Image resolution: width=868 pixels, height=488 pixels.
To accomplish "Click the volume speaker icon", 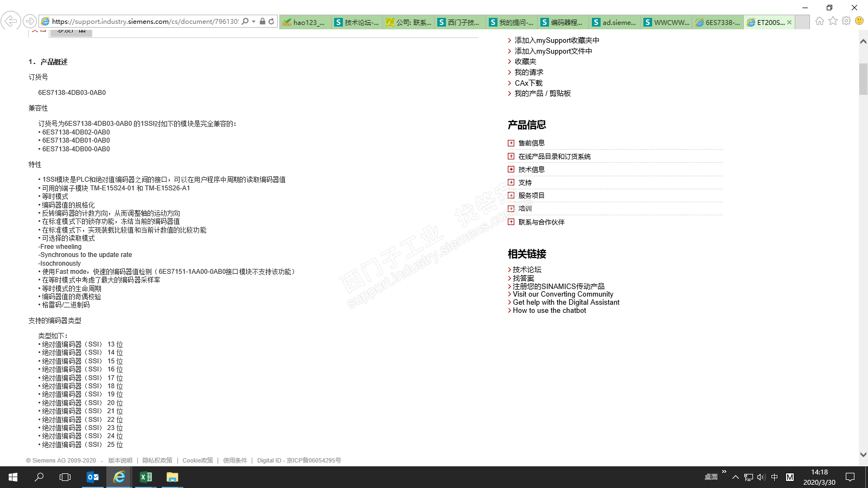I will pyautogui.click(x=761, y=477).
